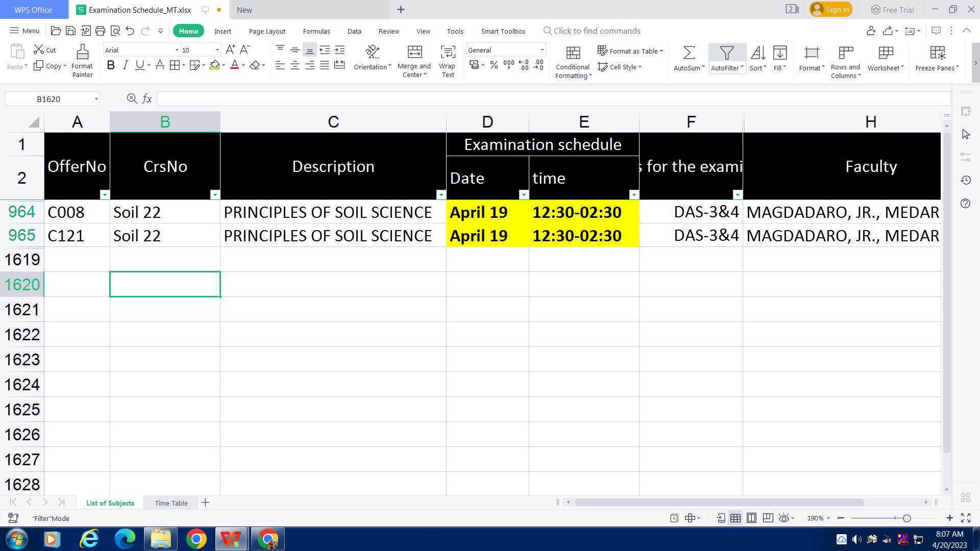
Task: Open the General number format dropdown
Action: coord(542,50)
